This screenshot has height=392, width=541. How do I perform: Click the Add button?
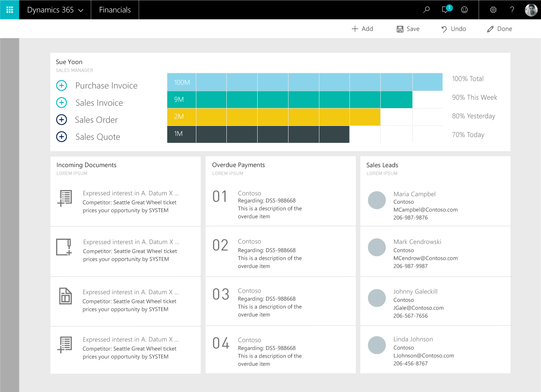(362, 29)
